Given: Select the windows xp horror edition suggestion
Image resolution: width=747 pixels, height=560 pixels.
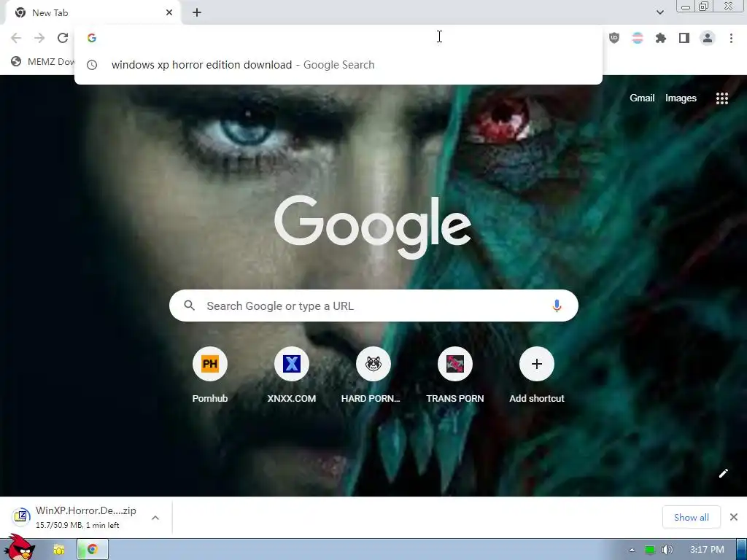Looking at the screenshot, I should [338, 65].
